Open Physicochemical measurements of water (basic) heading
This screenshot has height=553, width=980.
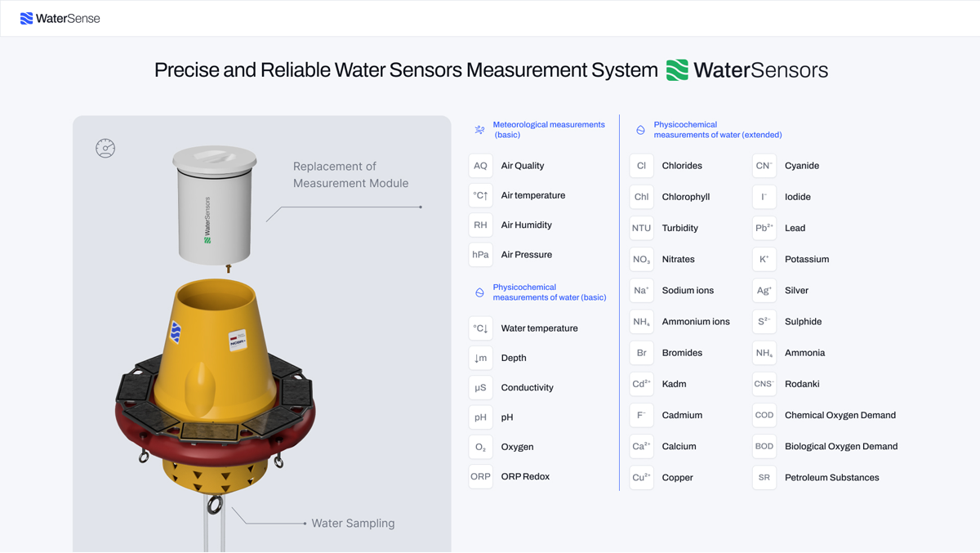coord(549,292)
